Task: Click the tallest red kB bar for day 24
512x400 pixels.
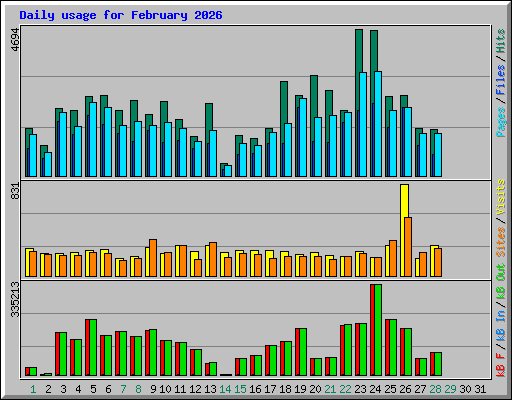Action: pyautogui.click(x=372, y=330)
